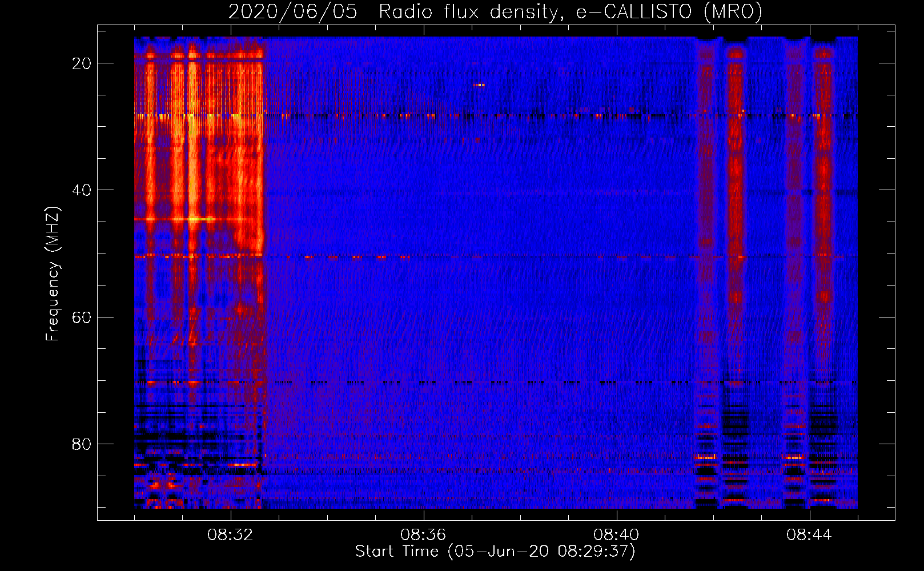Click the time tick label "08:44"
Viewport: 924px width, 571px height.
(809, 535)
